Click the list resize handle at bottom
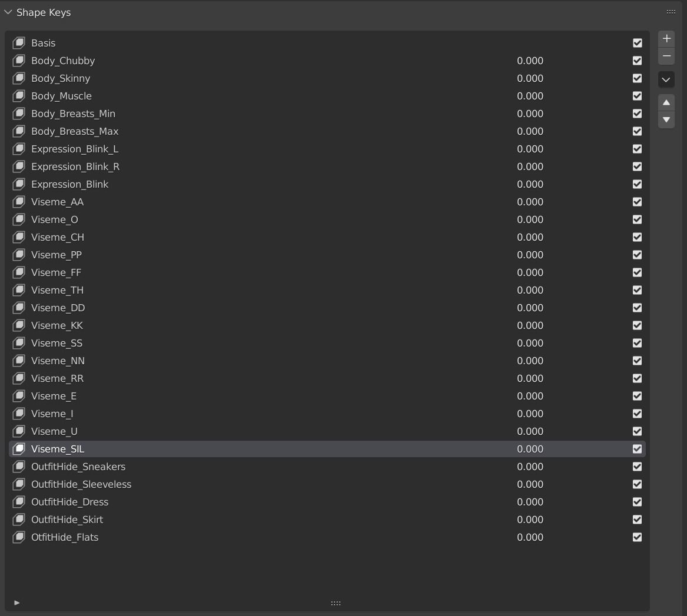The height and width of the screenshot is (616, 687). coord(336,603)
